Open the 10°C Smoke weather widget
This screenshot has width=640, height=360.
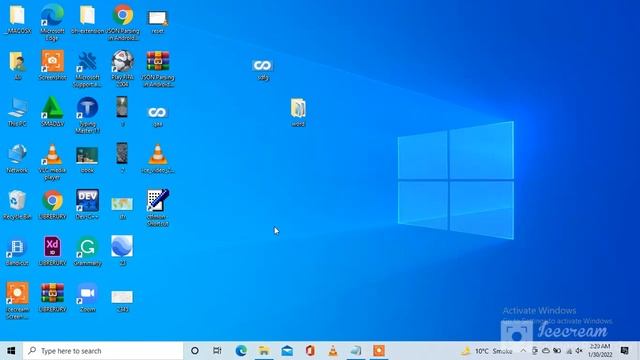coord(487,351)
